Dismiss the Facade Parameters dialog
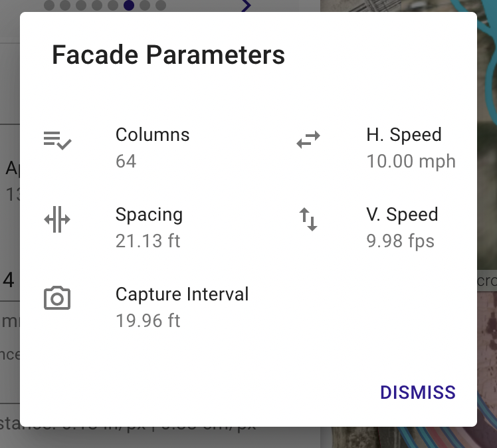Screen dimensions: 497x448 (418, 393)
